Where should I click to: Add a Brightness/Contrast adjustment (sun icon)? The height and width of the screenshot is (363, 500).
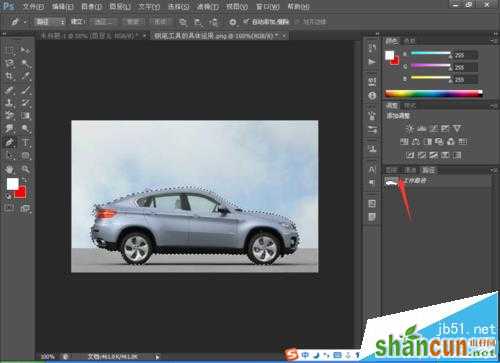pos(410,129)
